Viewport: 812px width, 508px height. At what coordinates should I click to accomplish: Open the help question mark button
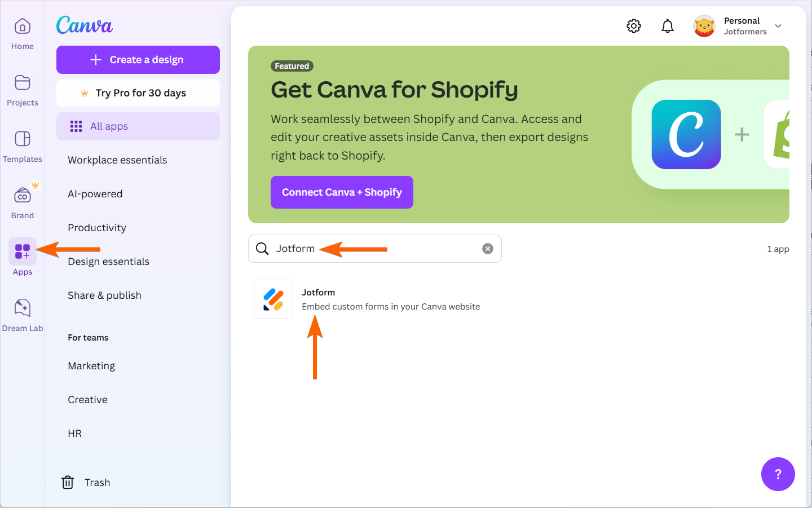[778, 474]
